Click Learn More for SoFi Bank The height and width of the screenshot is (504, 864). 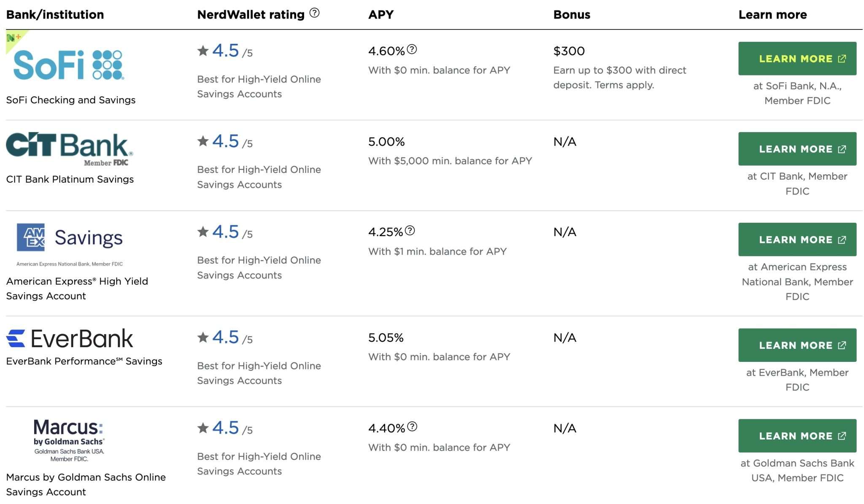coord(797,59)
